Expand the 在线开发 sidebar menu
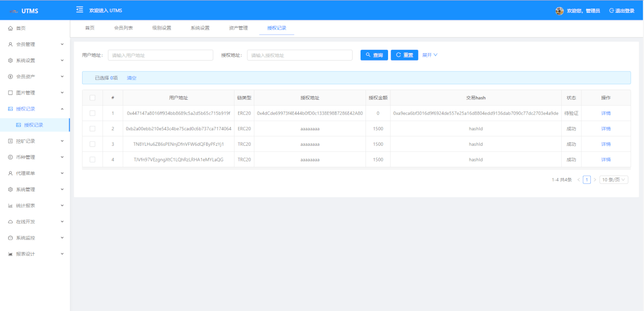 click(35, 221)
